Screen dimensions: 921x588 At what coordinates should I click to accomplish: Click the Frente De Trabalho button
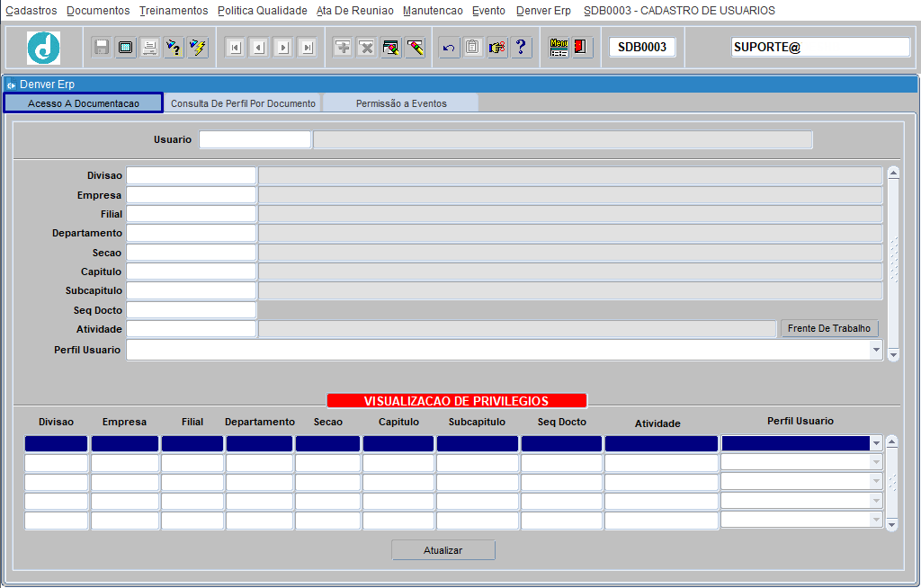828,328
